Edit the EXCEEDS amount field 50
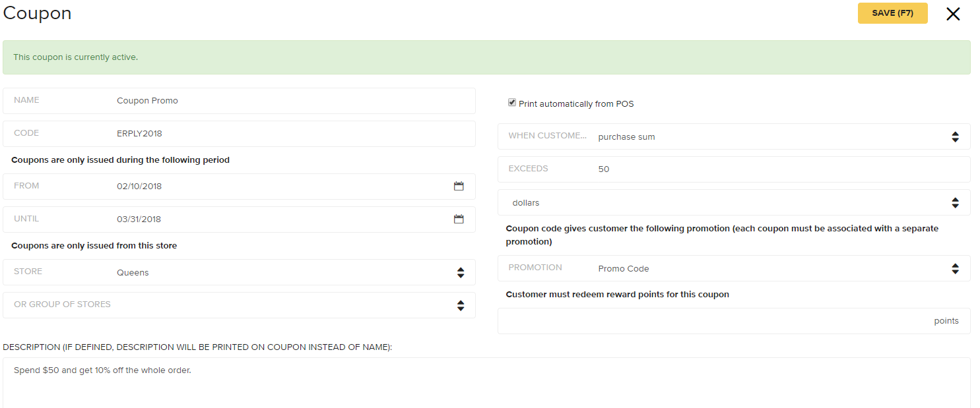 [734, 169]
